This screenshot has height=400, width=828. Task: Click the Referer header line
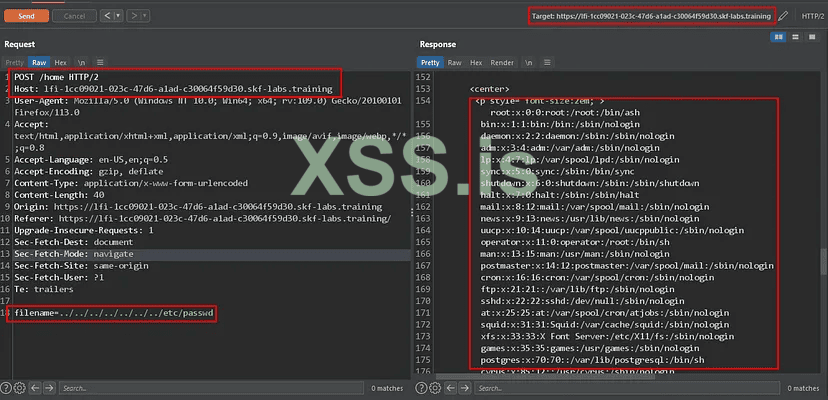pos(203,218)
